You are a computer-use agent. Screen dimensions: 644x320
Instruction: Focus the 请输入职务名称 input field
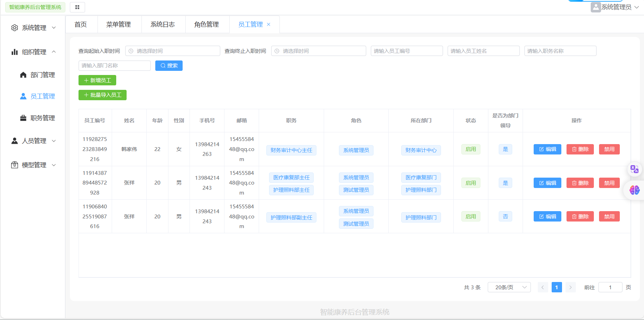560,51
